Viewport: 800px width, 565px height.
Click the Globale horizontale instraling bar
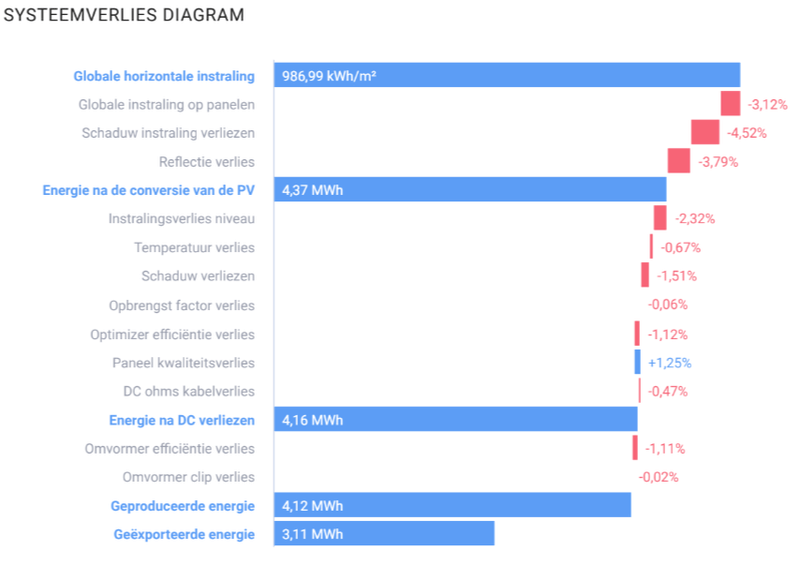[x=506, y=75]
